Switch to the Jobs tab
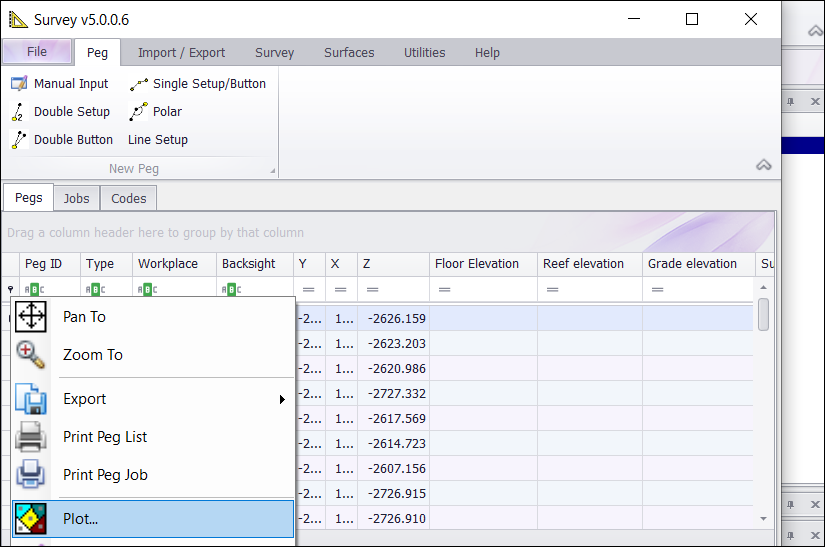 point(77,198)
